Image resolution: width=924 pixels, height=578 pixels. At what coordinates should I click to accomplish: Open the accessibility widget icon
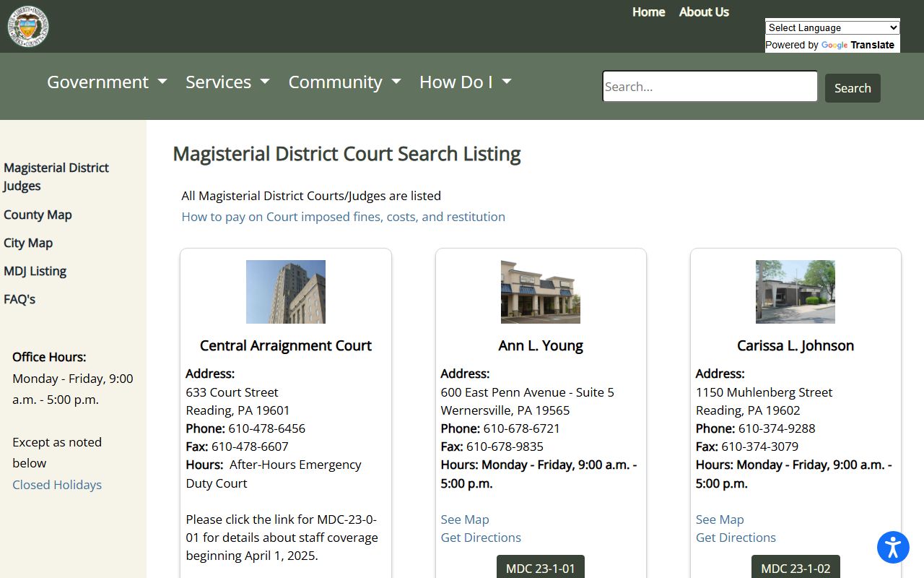[893, 547]
